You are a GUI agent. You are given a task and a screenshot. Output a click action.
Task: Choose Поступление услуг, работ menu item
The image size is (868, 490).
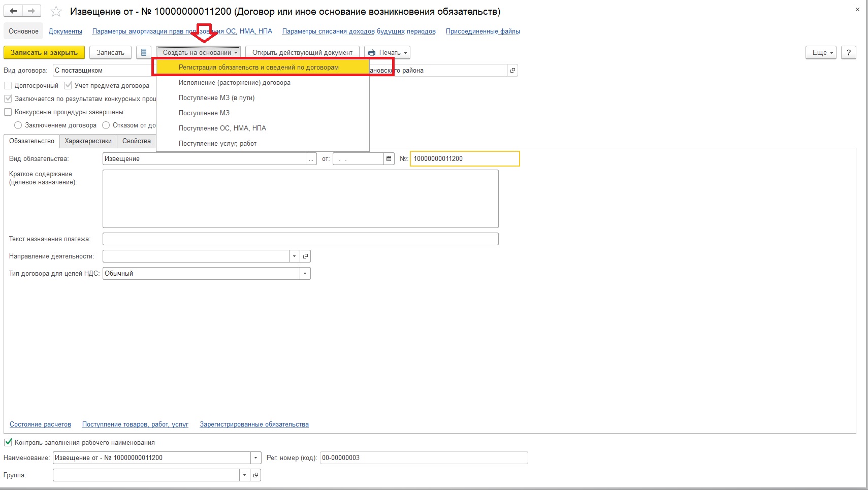pyautogui.click(x=263, y=144)
